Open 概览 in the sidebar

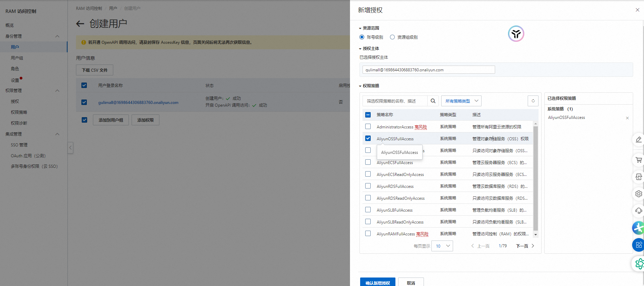pyautogui.click(x=9, y=25)
